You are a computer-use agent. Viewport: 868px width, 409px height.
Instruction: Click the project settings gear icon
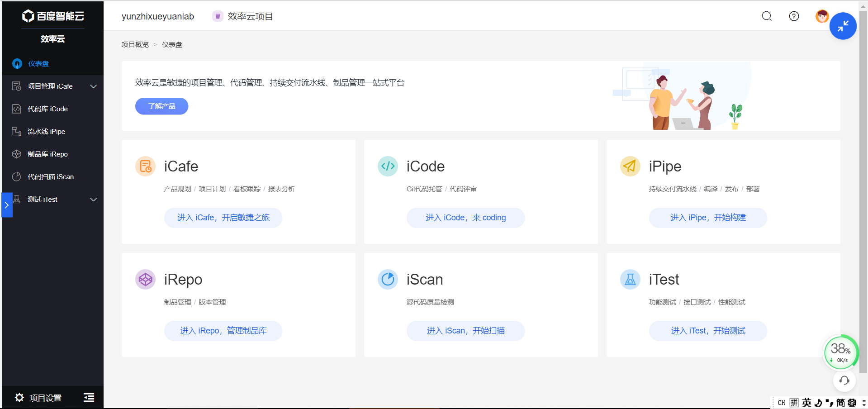point(19,398)
